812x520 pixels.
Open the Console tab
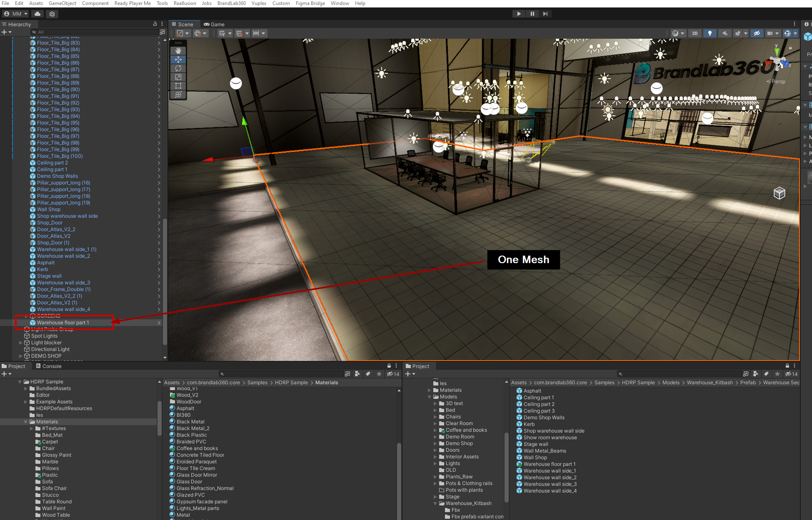click(x=49, y=366)
